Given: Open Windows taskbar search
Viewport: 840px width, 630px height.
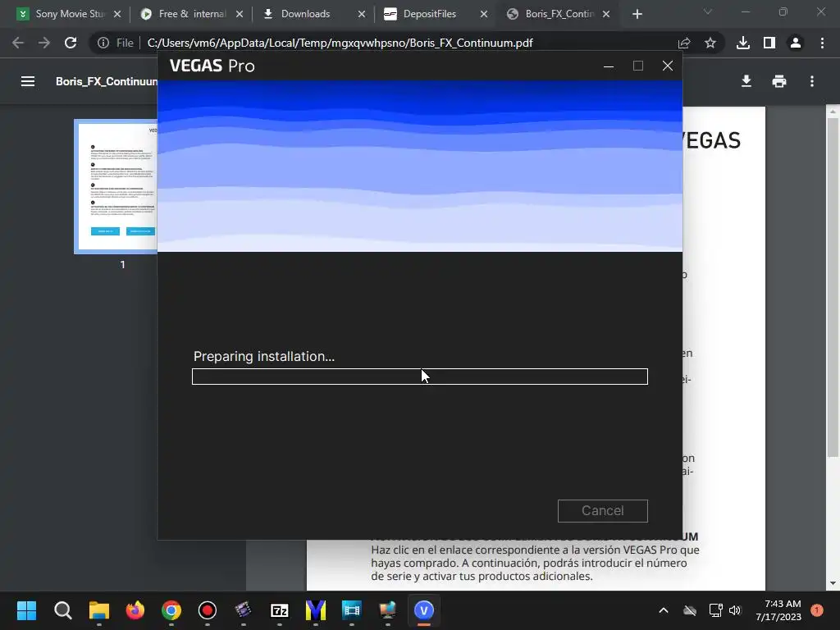Looking at the screenshot, I should pyautogui.click(x=62, y=610).
